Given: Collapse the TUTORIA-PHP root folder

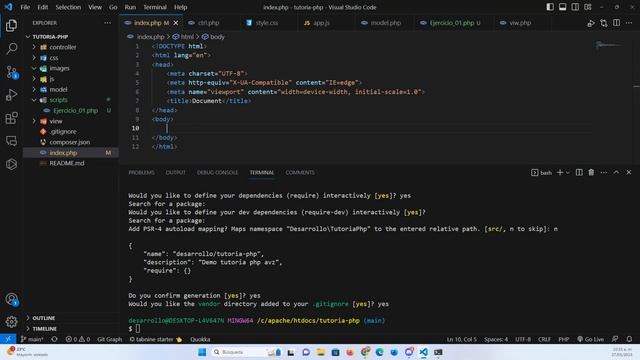Looking at the screenshot, I should point(50,37).
